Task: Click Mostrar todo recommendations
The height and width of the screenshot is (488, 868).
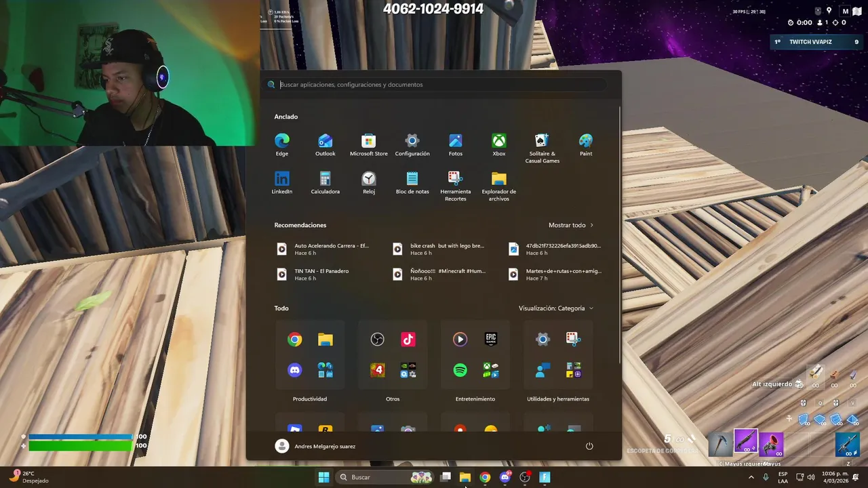Action: [571, 225]
